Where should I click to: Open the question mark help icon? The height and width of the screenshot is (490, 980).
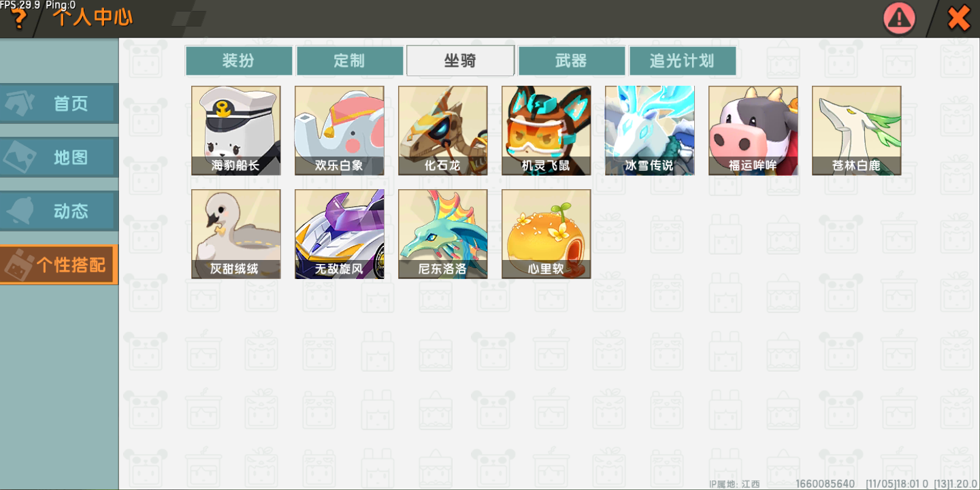tap(18, 20)
